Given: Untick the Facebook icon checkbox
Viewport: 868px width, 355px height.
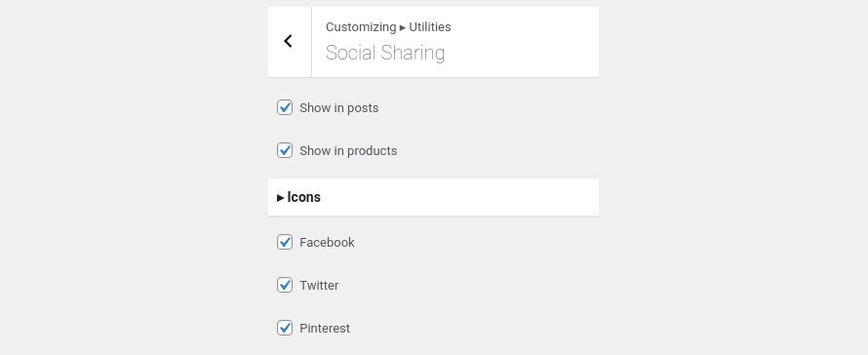Looking at the screenshot, I should click(285, 242).
